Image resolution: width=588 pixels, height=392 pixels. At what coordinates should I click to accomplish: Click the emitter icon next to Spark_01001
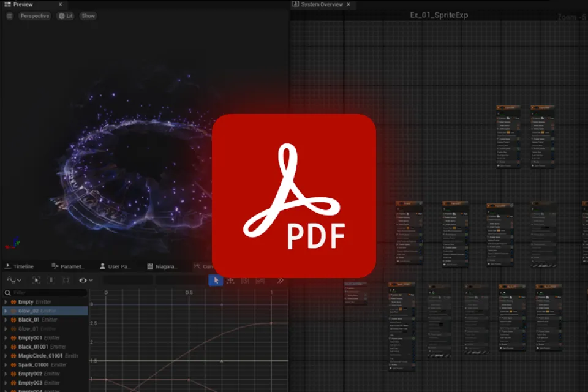(13, 365)
